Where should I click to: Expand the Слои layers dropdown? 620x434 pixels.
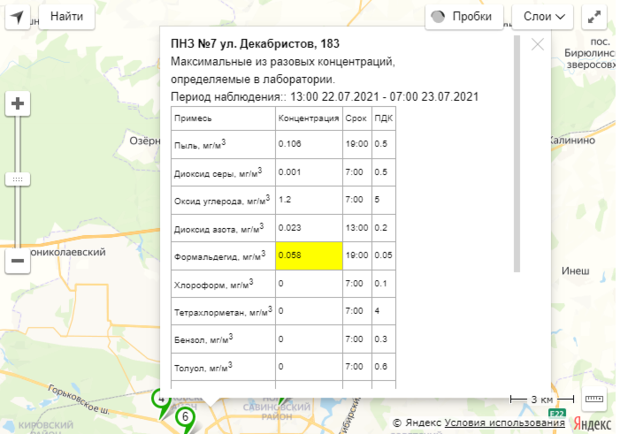coord(542,16)
